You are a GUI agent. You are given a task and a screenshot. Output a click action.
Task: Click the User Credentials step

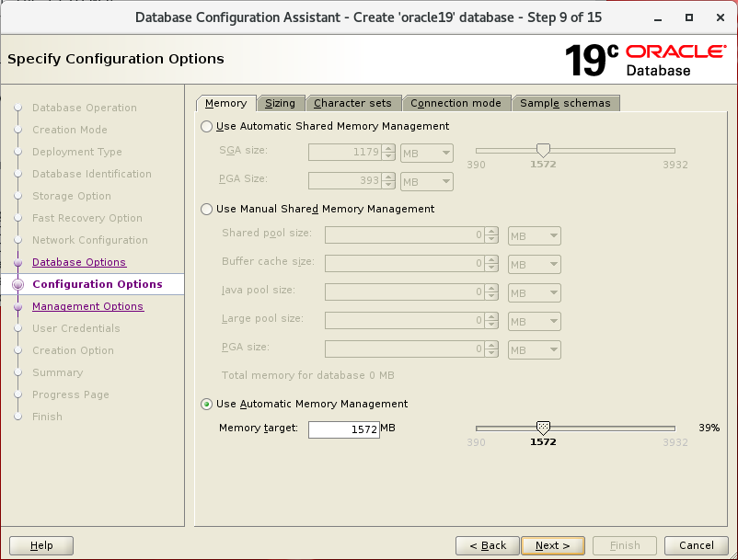(x=76, y=328)
